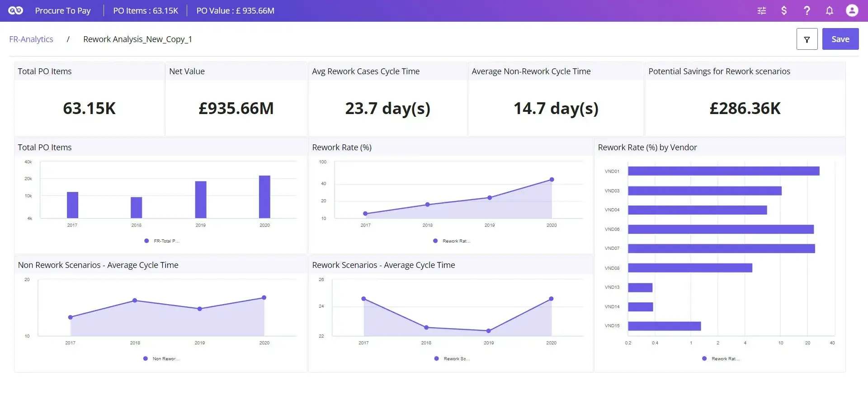The height and width of the screenshot is (401, 868).
Task: Click VND13 bar in vendor chart
Action: coord(640,287)
